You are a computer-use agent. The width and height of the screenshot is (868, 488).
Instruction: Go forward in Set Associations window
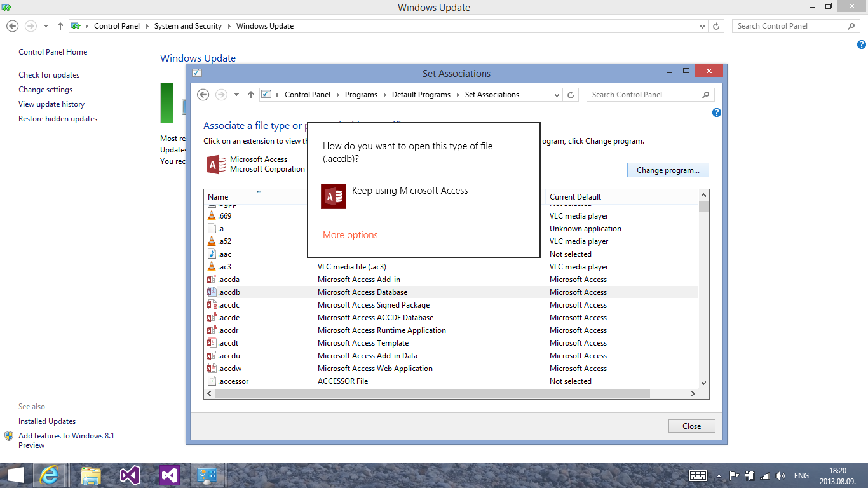[221, 95]
